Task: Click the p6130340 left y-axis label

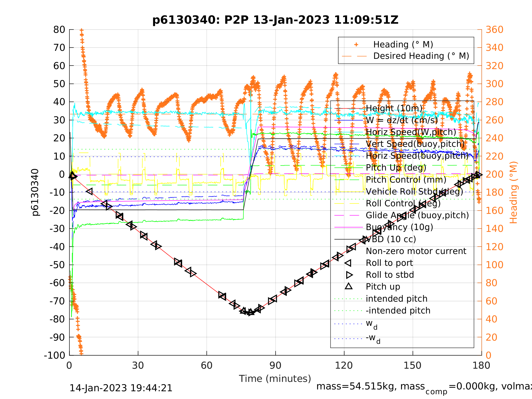Action: pos(35,192)
